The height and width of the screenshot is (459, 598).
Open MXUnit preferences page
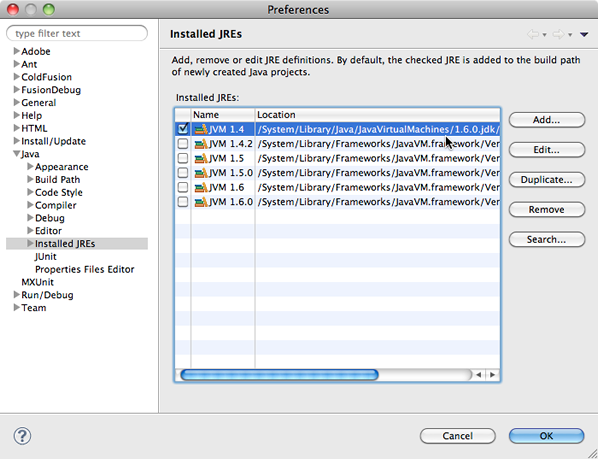37,282
